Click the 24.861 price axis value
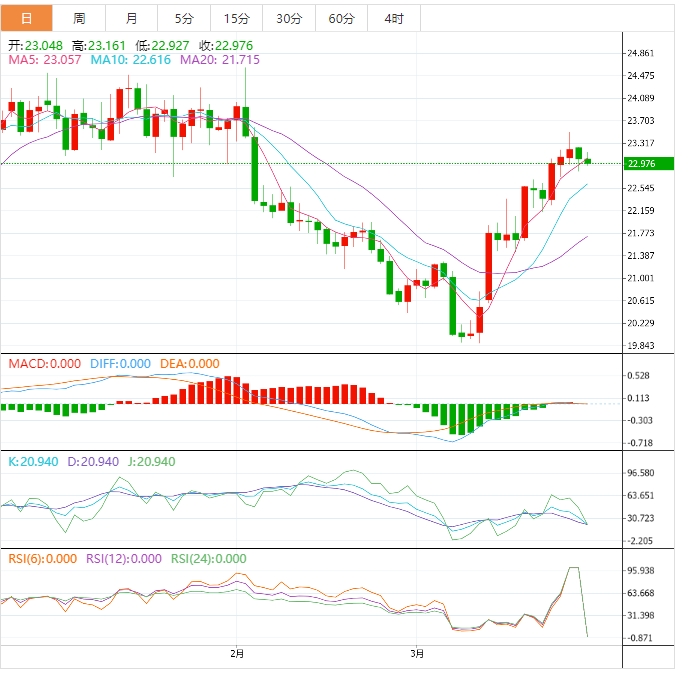Screen dimensions: 677x674 641,53
